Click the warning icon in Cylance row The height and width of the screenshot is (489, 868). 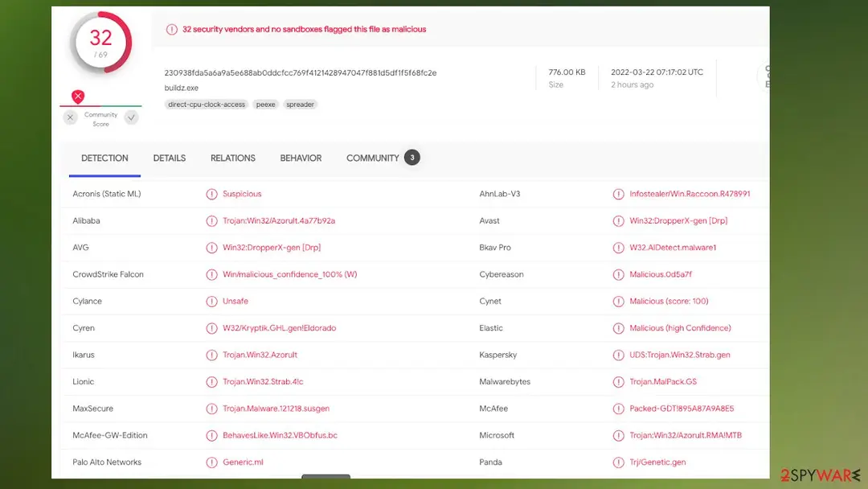click(211, 302)
